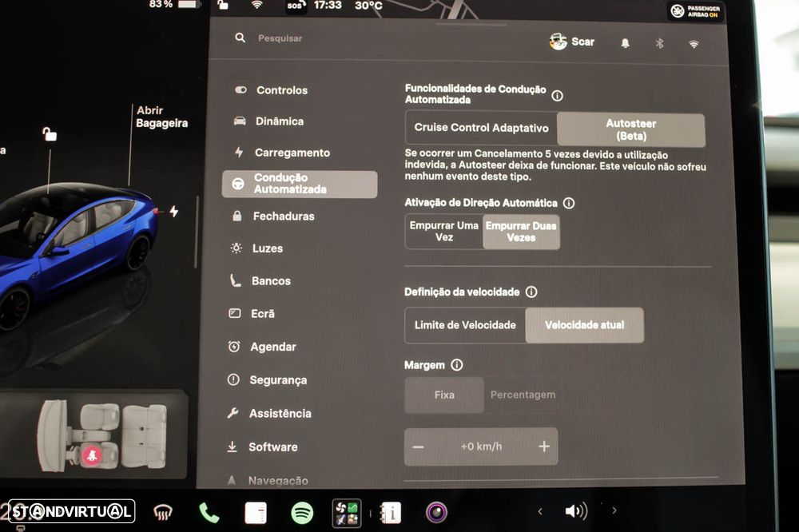Open the Ecrã settings section
Viewport: 799px width, 532px height.
coord(252,313)
